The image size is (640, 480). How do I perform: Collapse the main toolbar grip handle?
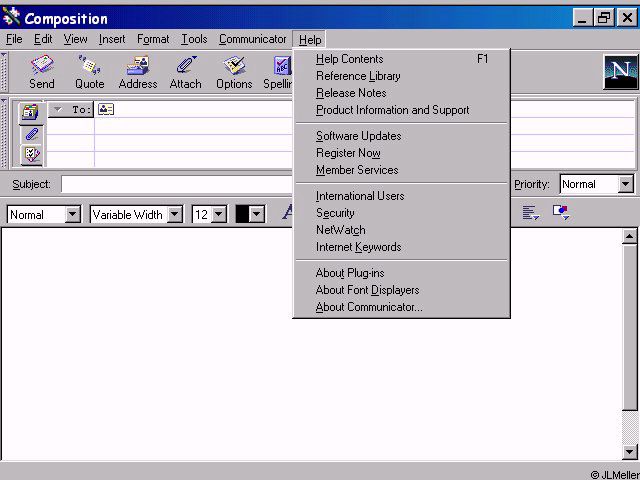tap(4, 72)
